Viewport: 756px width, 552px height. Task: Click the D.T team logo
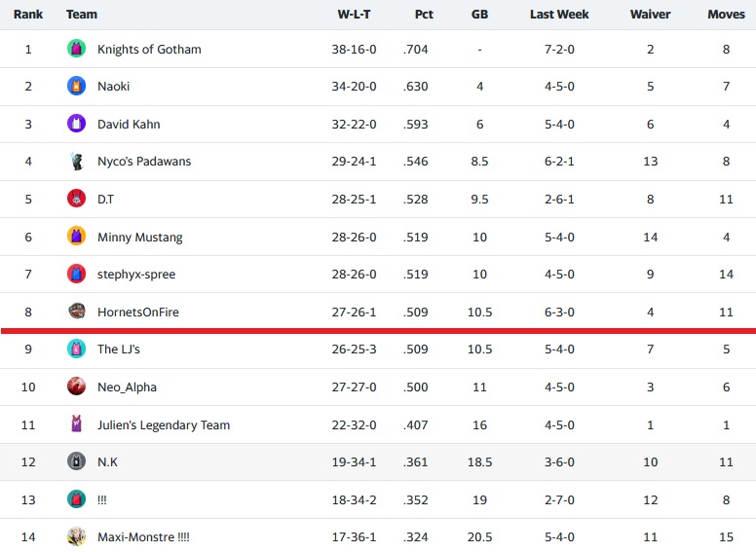tap(76, 199)
